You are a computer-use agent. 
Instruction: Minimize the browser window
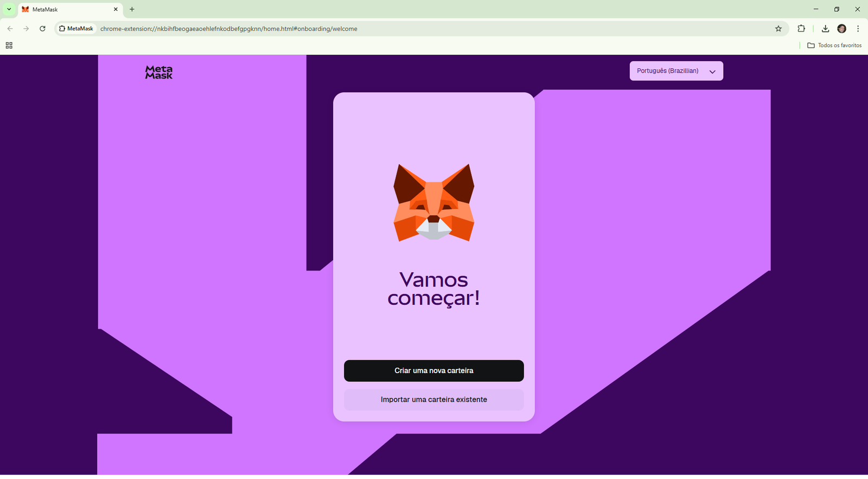(x=816, y=9)
